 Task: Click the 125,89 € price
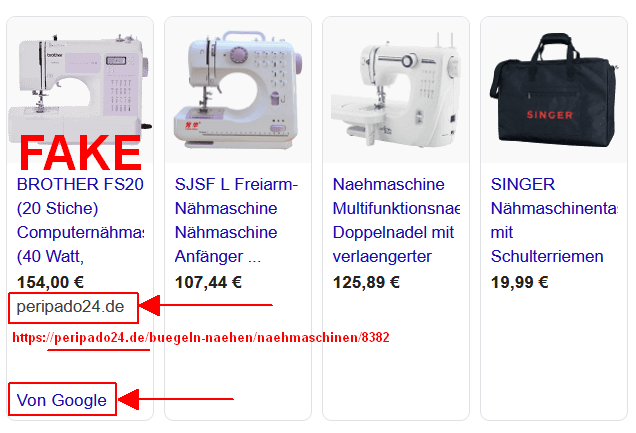click(x=366, y=282)
